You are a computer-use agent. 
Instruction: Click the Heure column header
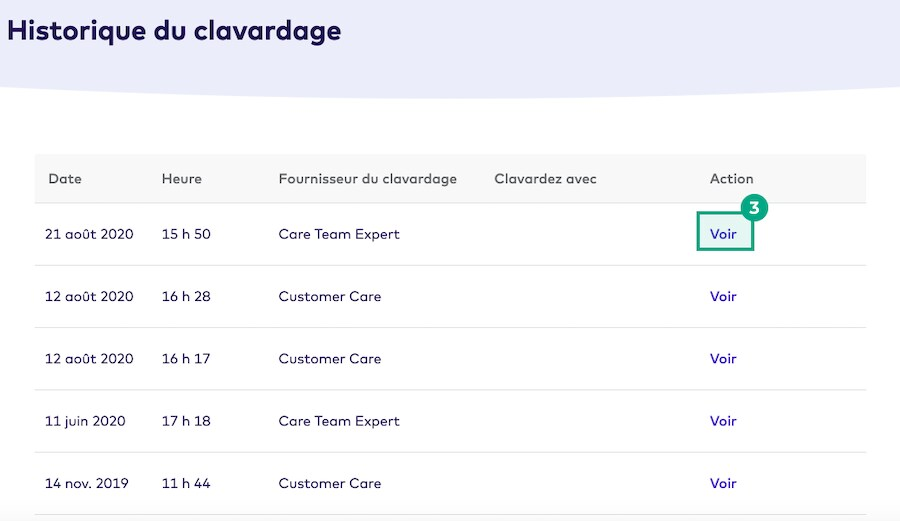click(181, 179)
